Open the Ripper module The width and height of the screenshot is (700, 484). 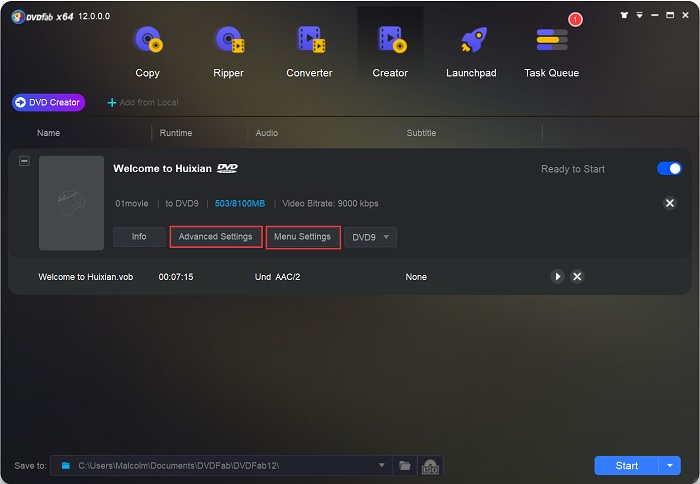click(x=229, y=51)
